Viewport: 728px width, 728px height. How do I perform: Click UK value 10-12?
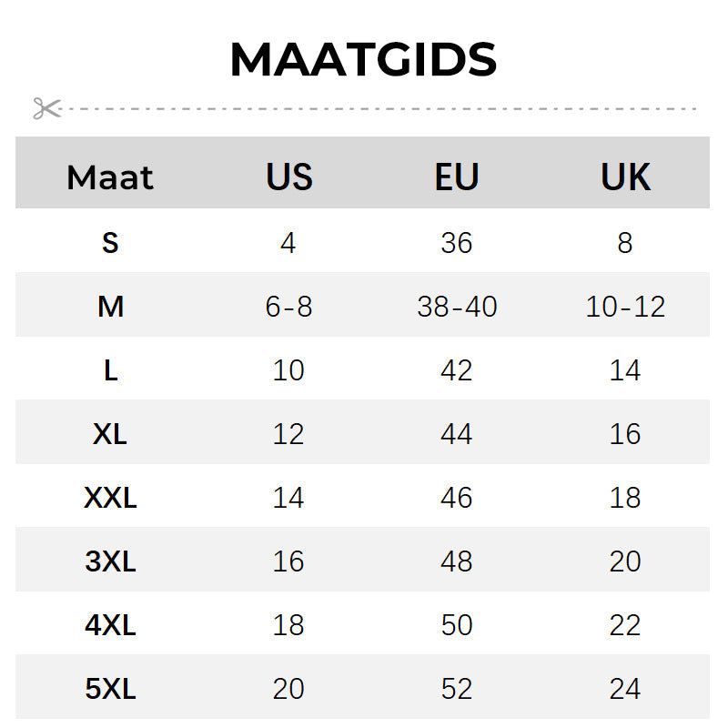(x=625, y=307)
